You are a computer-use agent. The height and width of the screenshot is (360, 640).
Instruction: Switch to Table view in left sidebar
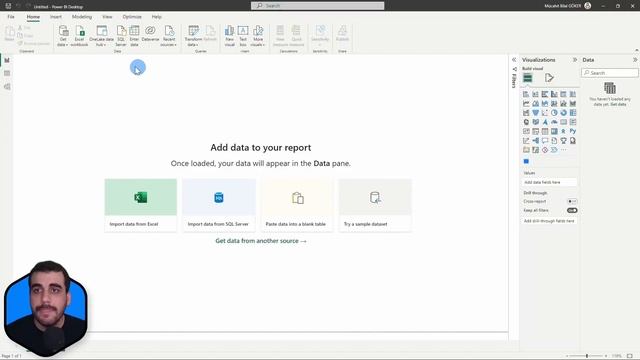pyautogui.click(x=7, y=73)
